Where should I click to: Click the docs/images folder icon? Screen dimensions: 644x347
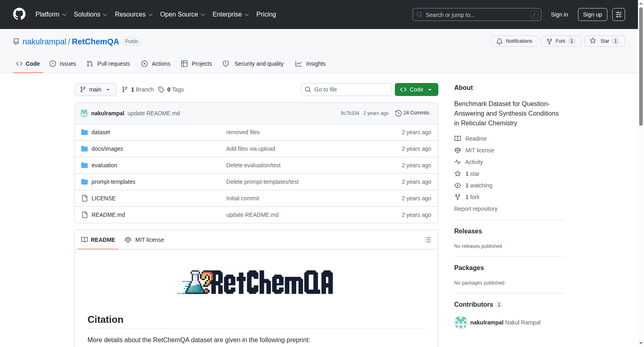tap(85, 149)
